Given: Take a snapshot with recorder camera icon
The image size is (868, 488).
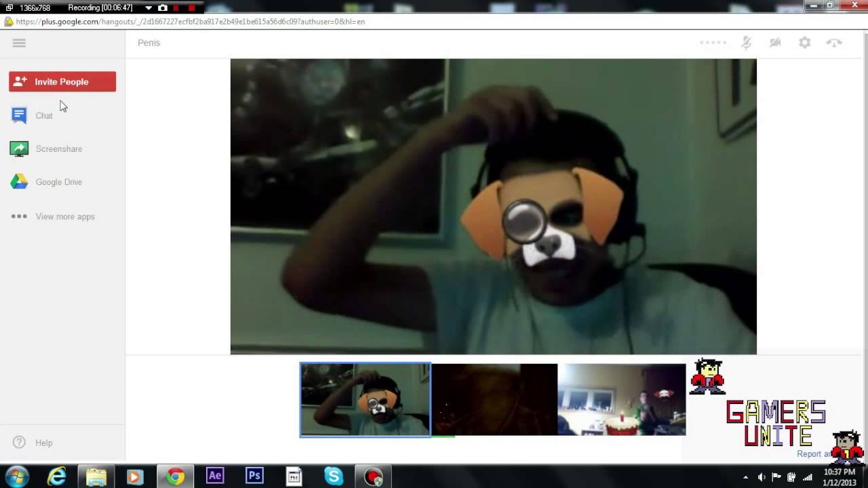Looking at the screenshot, I should coord(162,8).
